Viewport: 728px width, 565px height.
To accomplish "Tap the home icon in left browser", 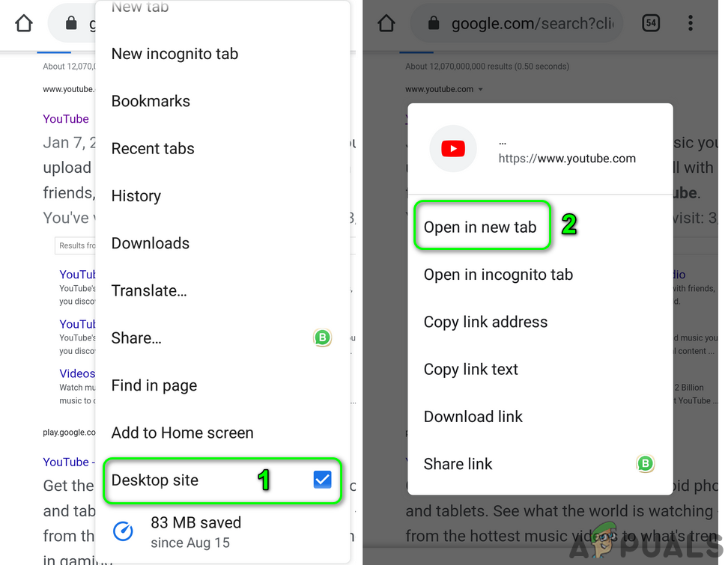I will click(x=24, y=22).
